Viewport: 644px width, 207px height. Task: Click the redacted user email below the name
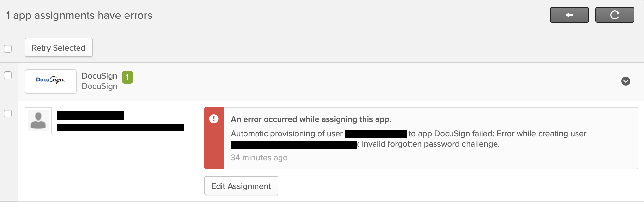(120, 128)
